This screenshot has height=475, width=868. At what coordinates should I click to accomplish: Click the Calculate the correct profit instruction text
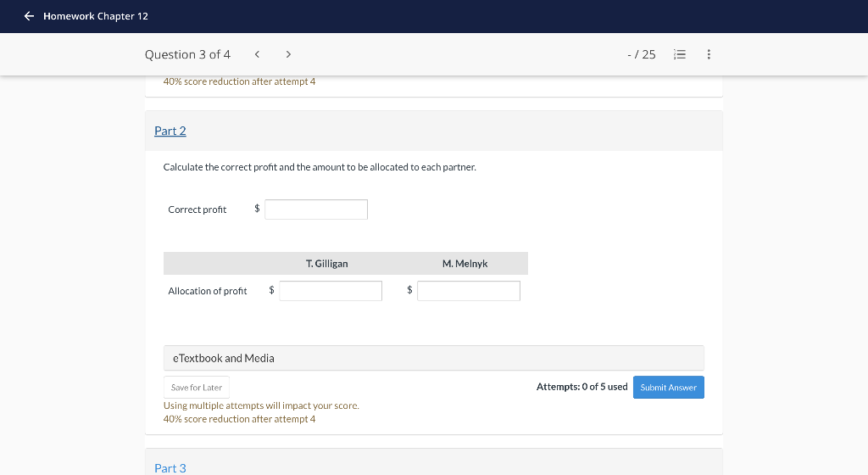[320, 167]
